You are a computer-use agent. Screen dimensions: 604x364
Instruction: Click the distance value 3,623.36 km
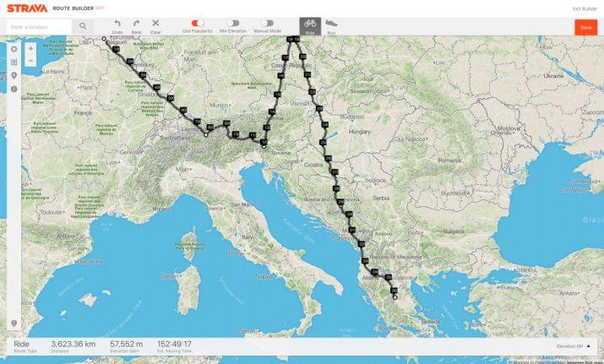point(73,344)
